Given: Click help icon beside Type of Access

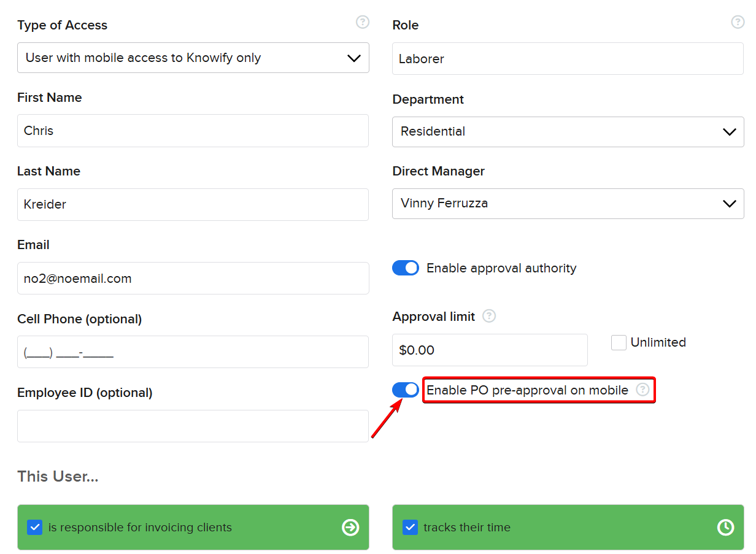Looking at the screenshot, I should [x=363, y=22].
